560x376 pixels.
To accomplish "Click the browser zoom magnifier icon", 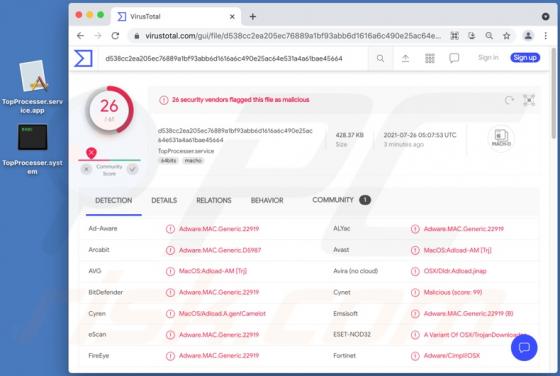I will (489, 36).
